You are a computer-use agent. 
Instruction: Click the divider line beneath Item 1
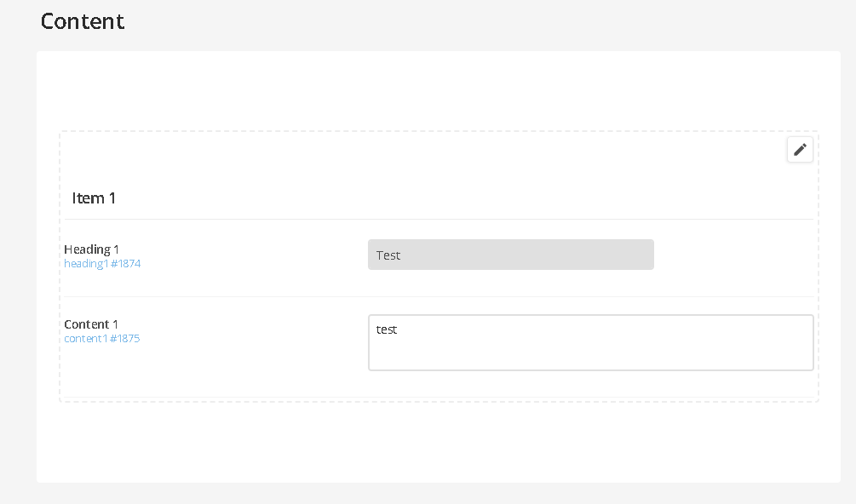click(x=439, y=220)
